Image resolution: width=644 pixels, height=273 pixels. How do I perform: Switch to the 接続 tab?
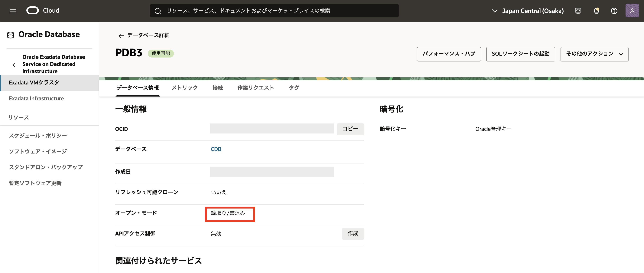(217, 88)
